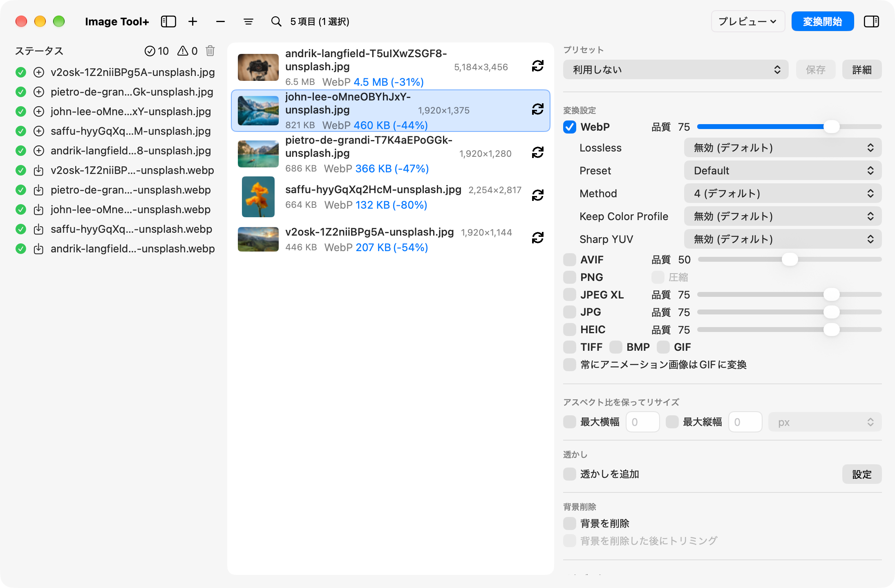895x588 pixels.
Task: Open the px resize unit dropdown
Action: click(x=825, y=422)
